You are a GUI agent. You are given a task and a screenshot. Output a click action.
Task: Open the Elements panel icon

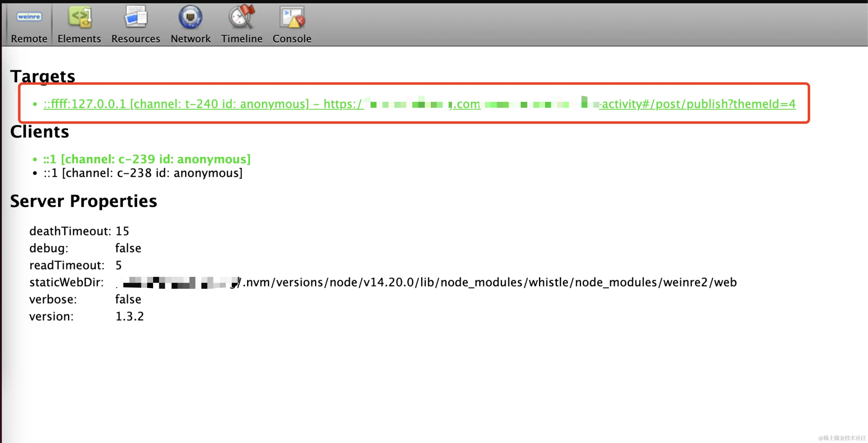80,17
